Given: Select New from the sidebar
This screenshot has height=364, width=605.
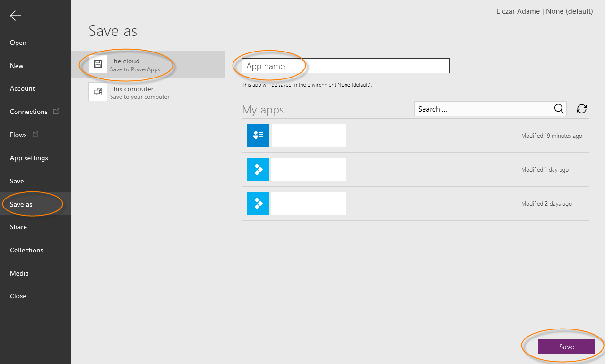Looking at the screenshot, I should (17, 66).
